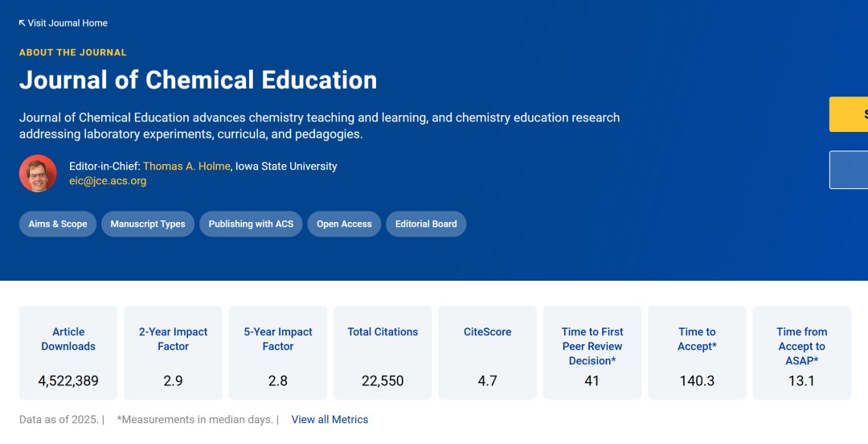Viewport: 868px width, 444px height.
Task: Click the Total Citations metric card
Action: coord(383,352)
